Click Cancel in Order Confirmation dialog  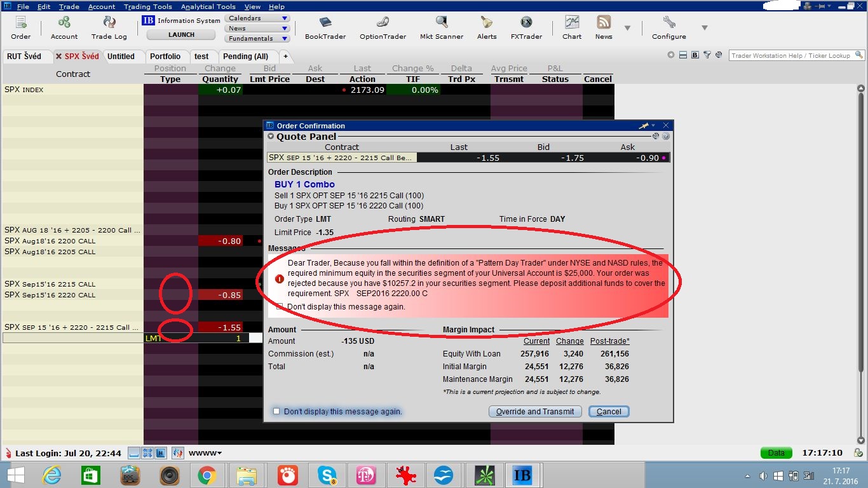[x=609, y=411]
